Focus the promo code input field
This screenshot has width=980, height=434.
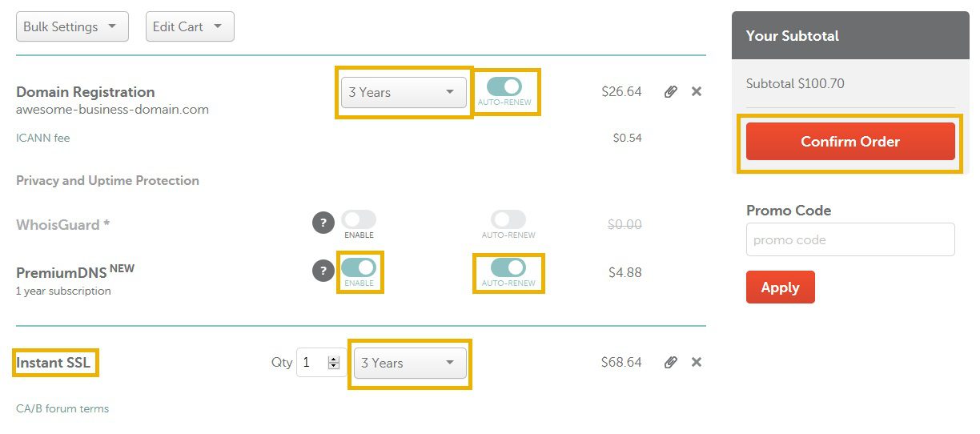pyautogui.click(x=850, y=239)
